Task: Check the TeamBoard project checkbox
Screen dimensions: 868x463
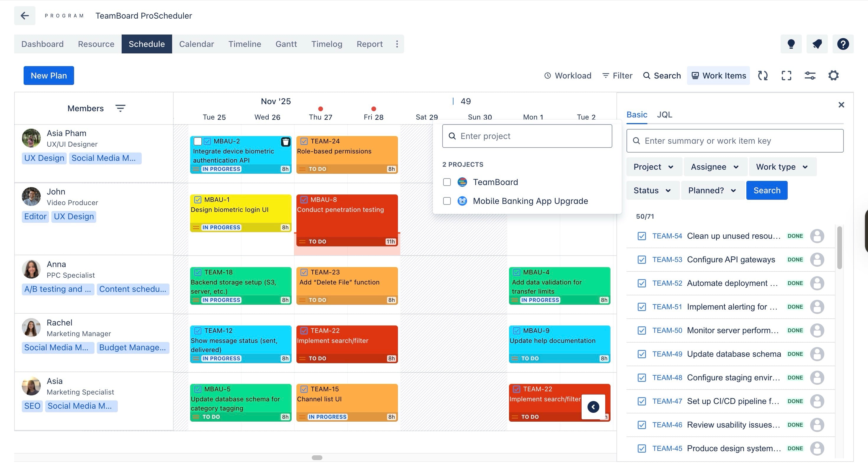Action: click(447, 182)
